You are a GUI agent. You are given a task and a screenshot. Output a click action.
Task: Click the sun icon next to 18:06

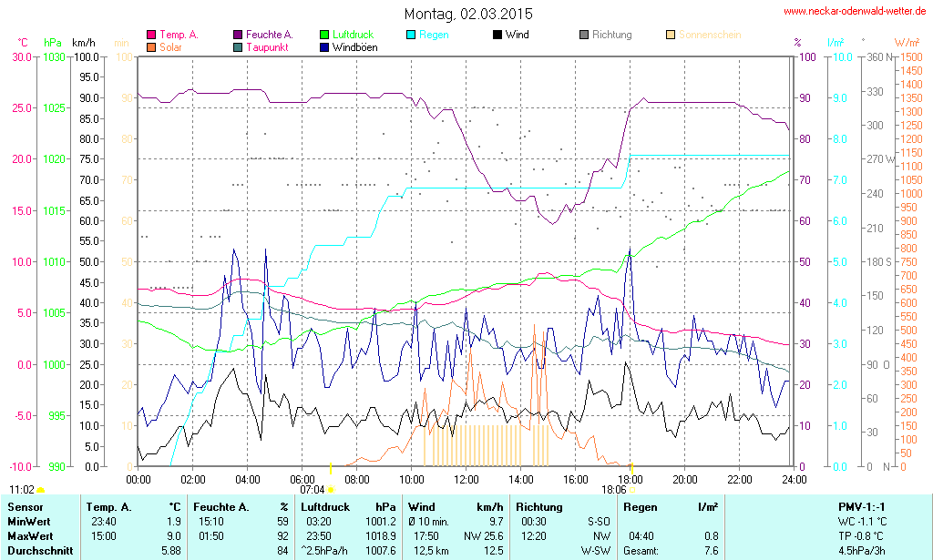point(632,489)
